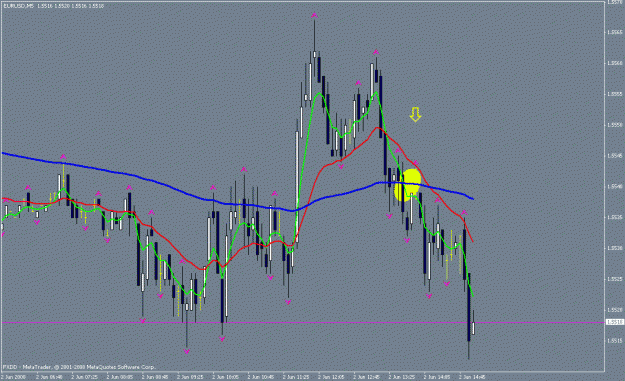Click the 2 Jun 07:25 time label
Viewport: 625px width, 381px height.
pos(85,377)
